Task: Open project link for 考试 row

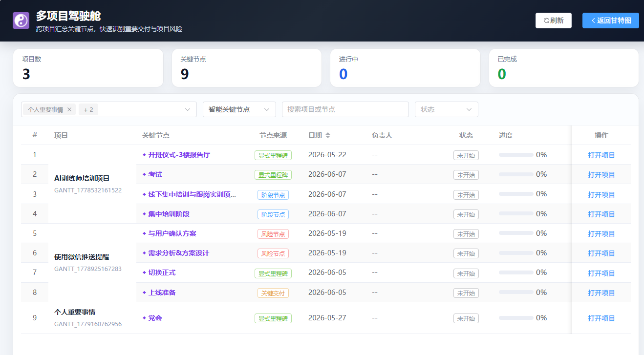Action: point(601,175)
